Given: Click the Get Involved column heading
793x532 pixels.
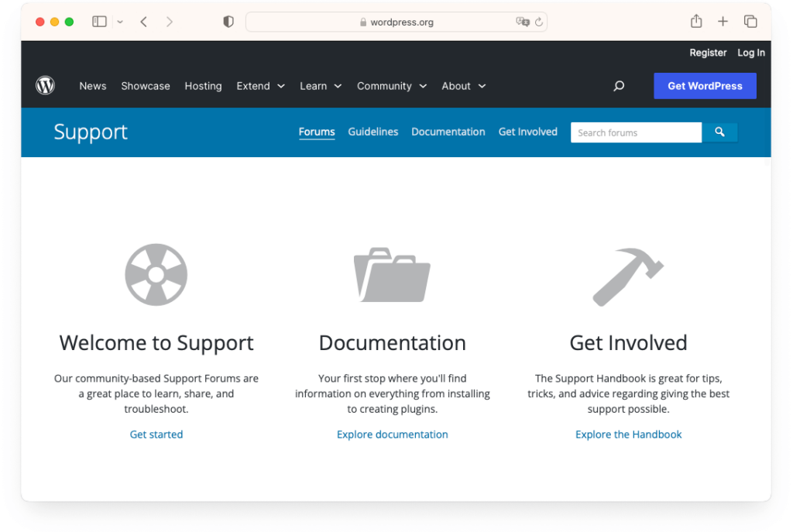Looking at the screenshot, I should click(x=629, y=343).
